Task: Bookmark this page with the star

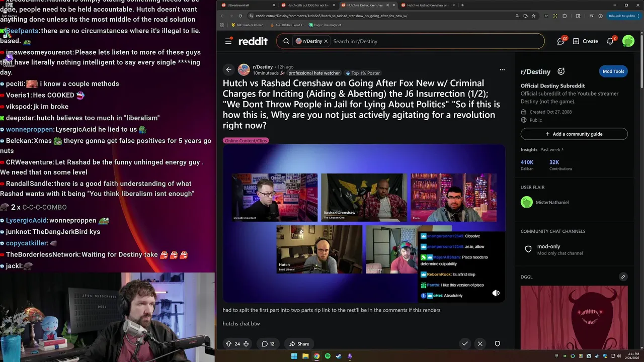Action: click(534, 16)
